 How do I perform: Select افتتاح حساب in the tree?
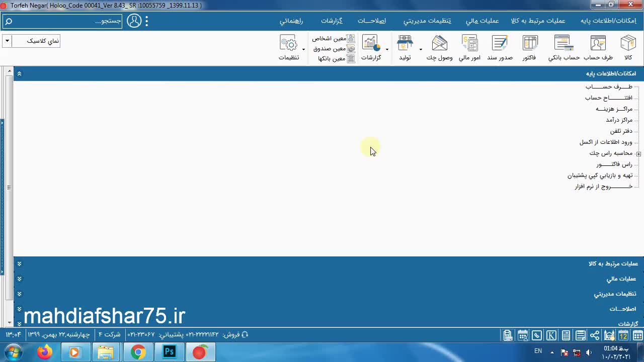(609, 98)
